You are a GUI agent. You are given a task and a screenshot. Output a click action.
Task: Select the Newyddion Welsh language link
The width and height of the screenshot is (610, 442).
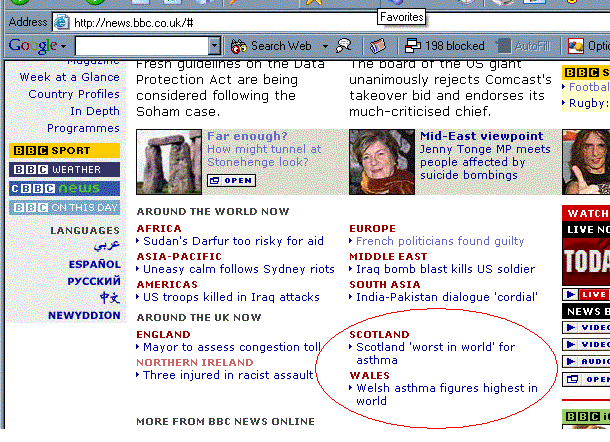[x=84, y=315]
